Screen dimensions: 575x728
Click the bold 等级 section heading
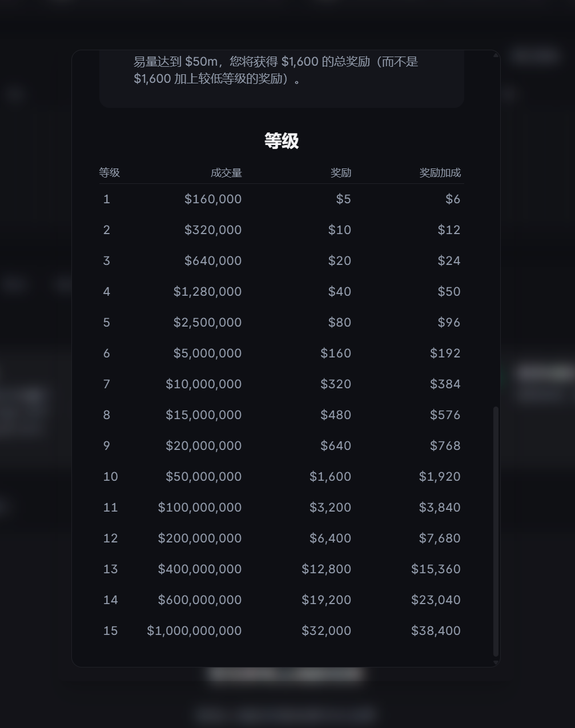282,141
